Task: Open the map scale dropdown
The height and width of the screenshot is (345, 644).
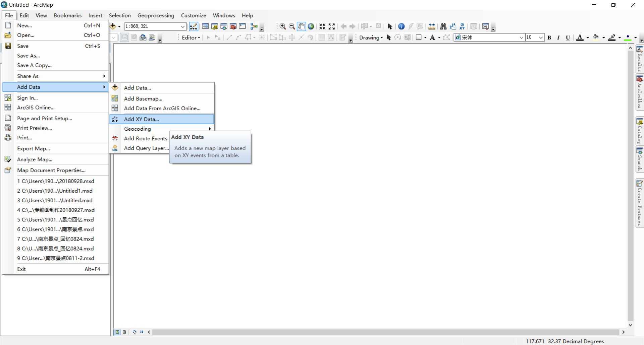Action: point(183,26)
